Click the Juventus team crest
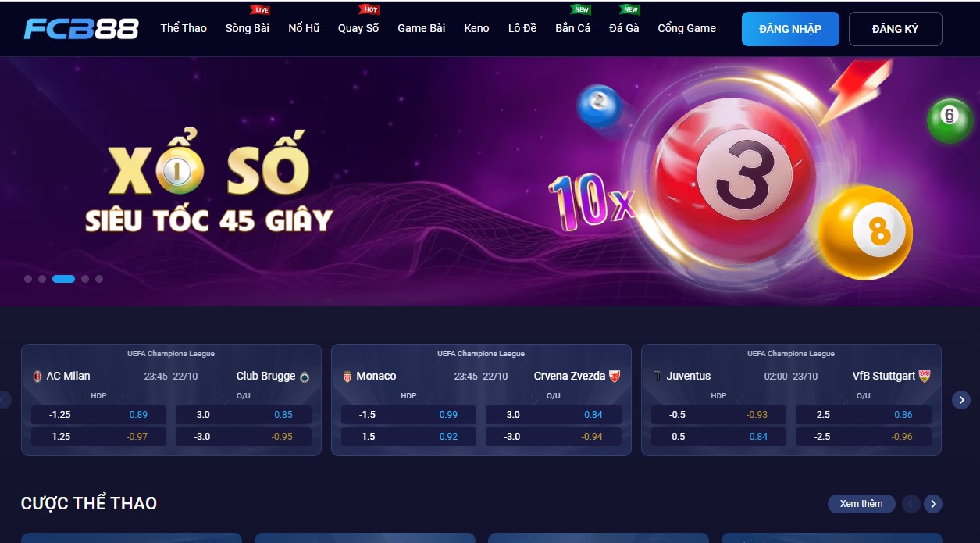The height and width of the screenshot is (543, 980). (657, 377)
